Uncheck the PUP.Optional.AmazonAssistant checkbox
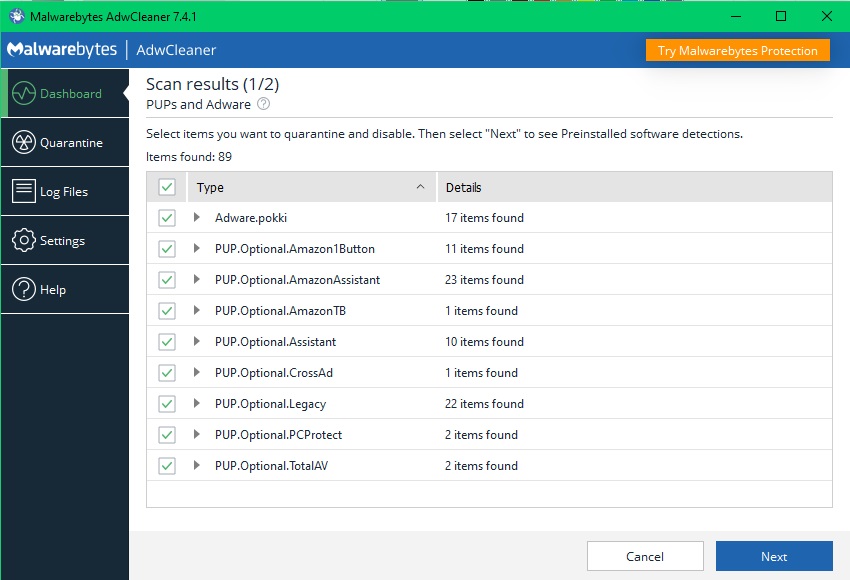 click(167, 280)
